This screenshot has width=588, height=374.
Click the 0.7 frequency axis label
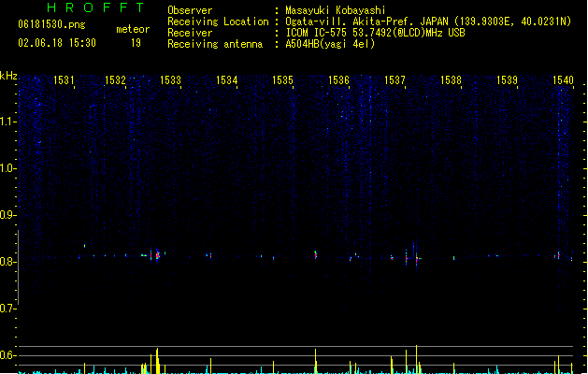click(7, 309)
